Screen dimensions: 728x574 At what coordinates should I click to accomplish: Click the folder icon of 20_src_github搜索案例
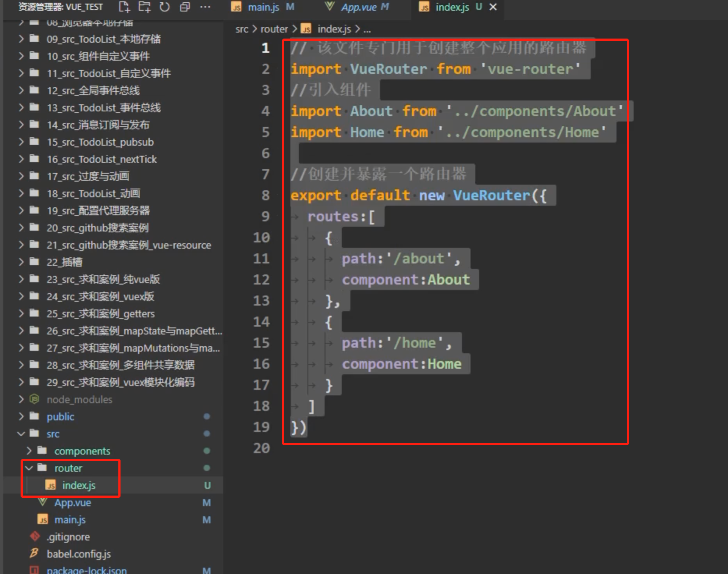[x=34, y=227]
